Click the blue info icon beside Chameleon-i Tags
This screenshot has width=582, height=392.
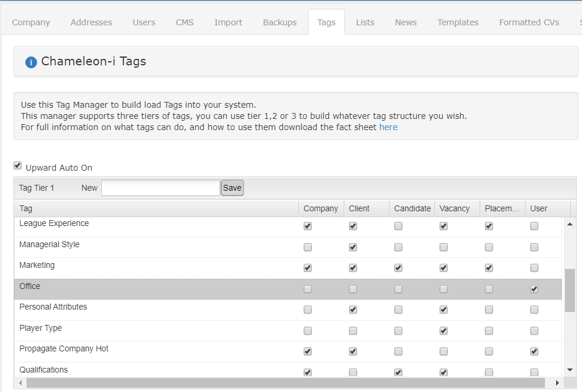tap(31, 62)
